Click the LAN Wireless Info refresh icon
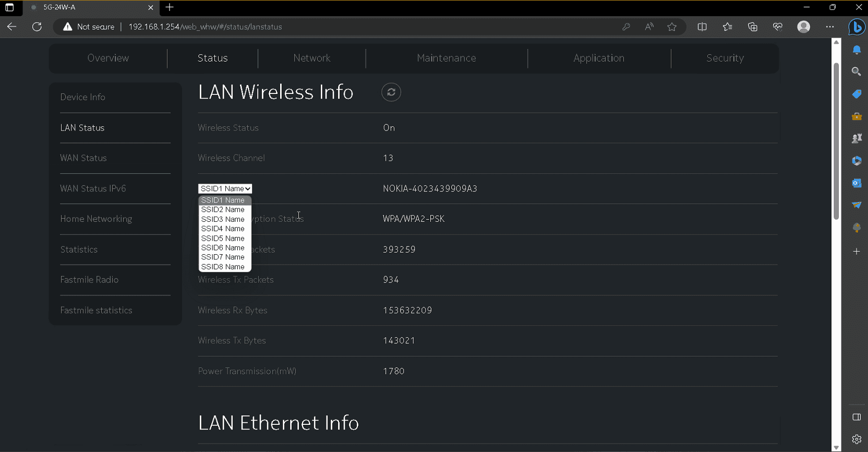868x452 pixels. [391, 92]
